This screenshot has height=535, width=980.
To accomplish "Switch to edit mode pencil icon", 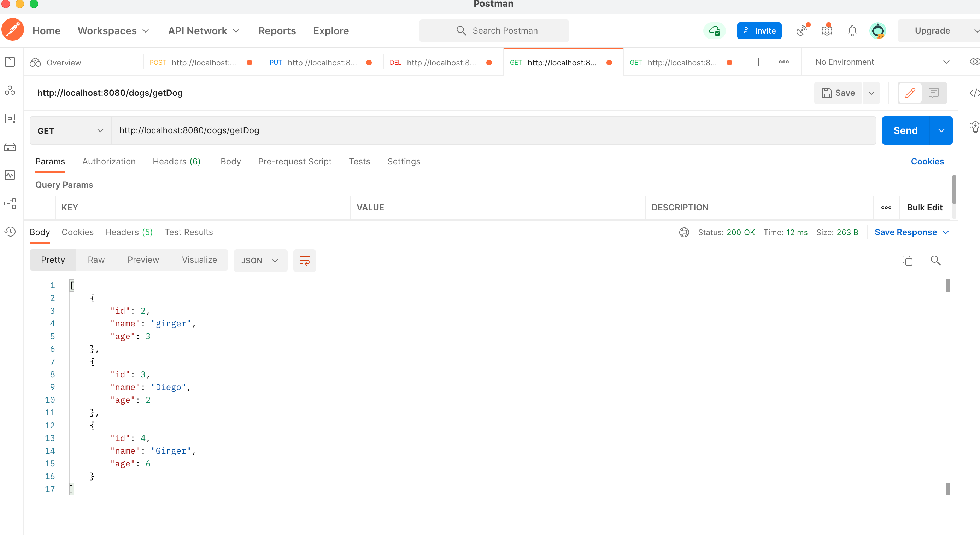I will point(910,93).
